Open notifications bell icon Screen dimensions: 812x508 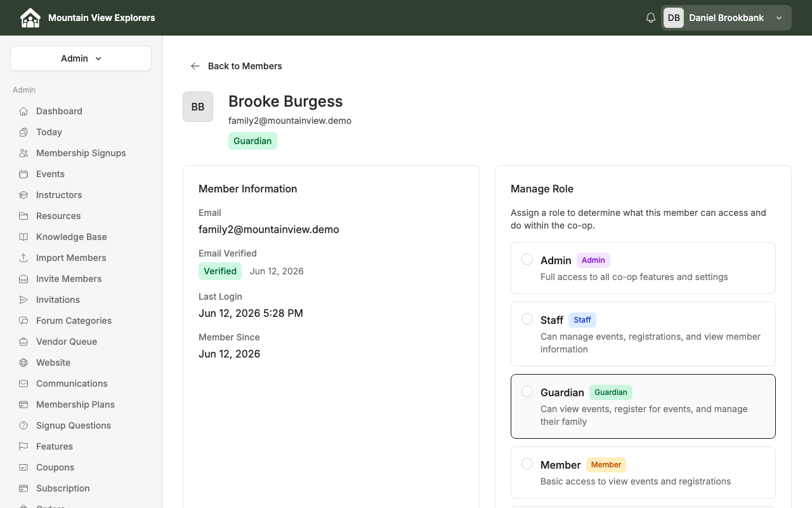tap(651, 18)
